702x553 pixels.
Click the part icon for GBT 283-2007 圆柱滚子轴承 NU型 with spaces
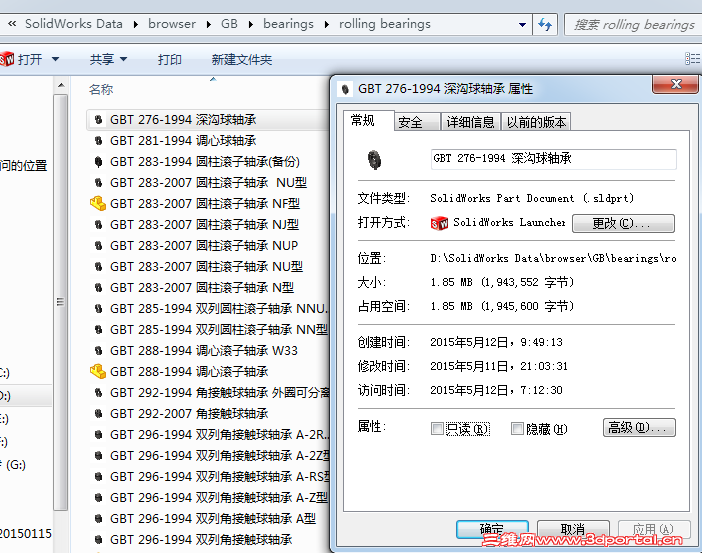[x=98, y=183]
